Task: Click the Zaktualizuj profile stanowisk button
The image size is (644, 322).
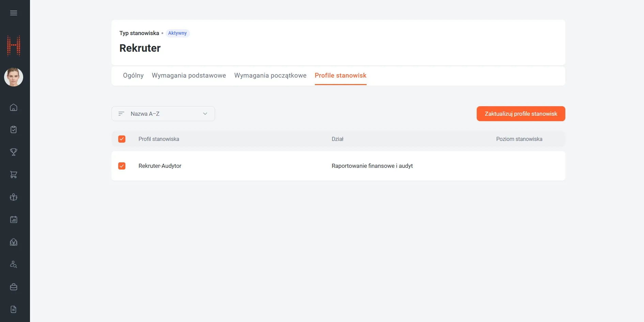Action: click(x=521, y=114)
